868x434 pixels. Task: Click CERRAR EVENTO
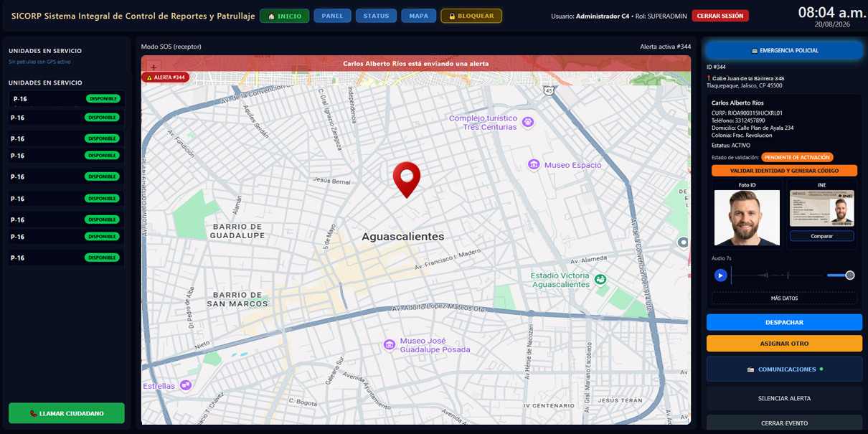[x=784, y=423]
